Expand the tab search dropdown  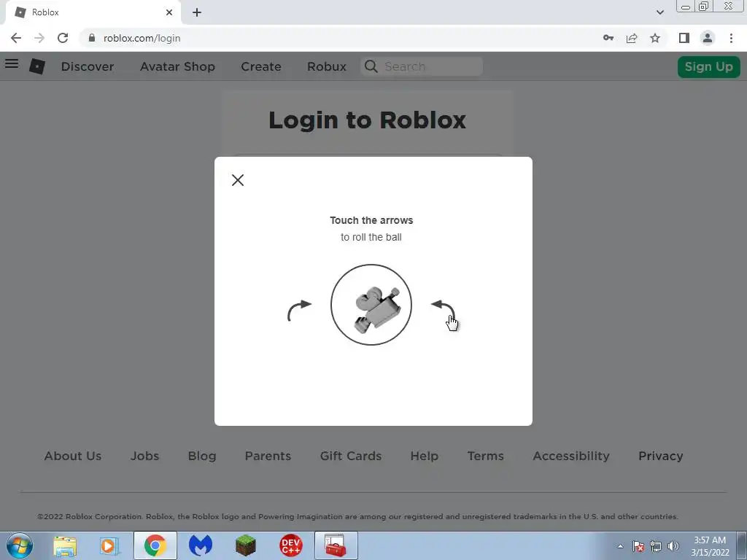[659, 12]
